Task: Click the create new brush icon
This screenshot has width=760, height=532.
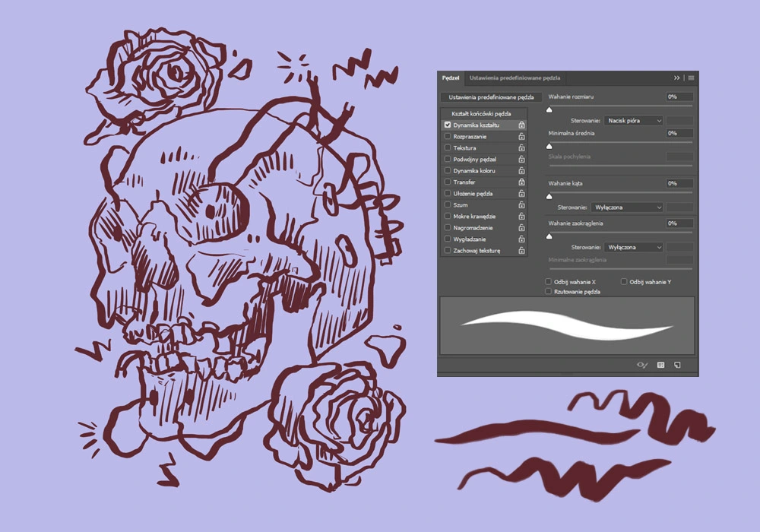Action: 677,365
